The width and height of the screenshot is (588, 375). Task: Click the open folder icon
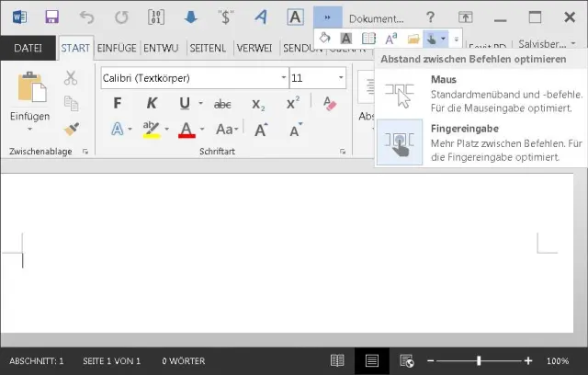tap(413, 39)
